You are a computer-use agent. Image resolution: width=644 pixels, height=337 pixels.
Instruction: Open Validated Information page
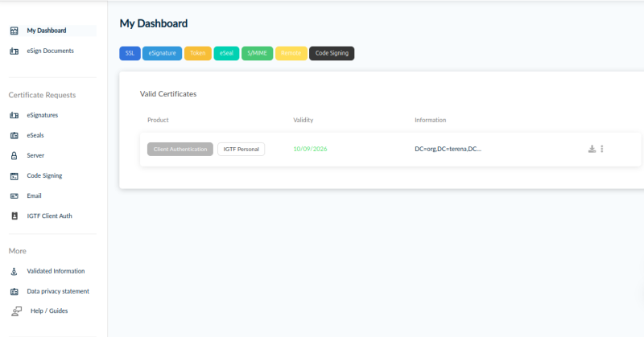click(56, 271)
